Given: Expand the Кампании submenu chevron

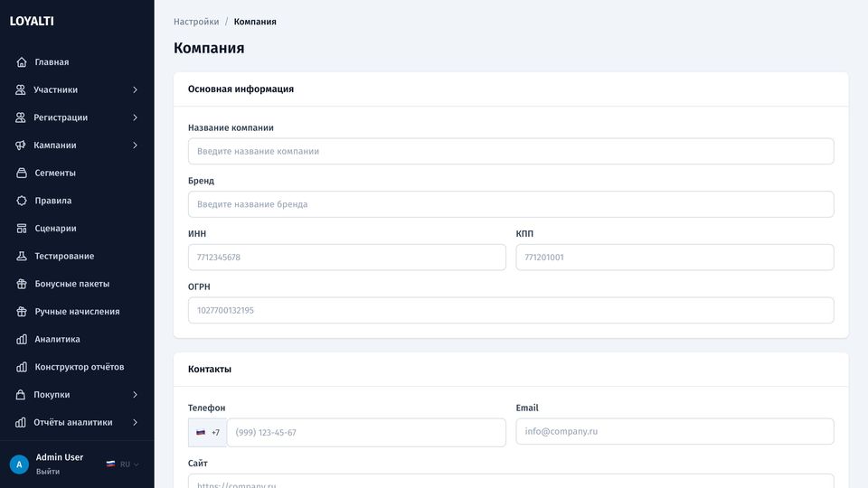Looking at the screenshot, I should tap(135, 145).
